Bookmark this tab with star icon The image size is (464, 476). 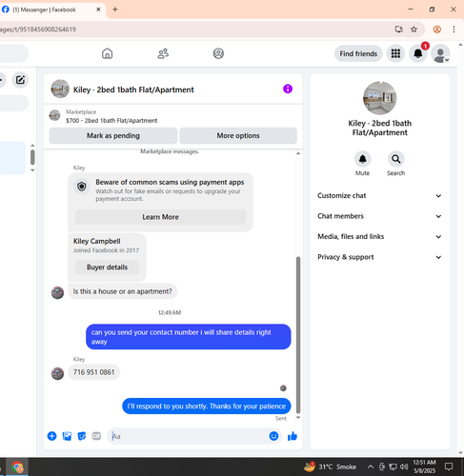coord(414,30)
